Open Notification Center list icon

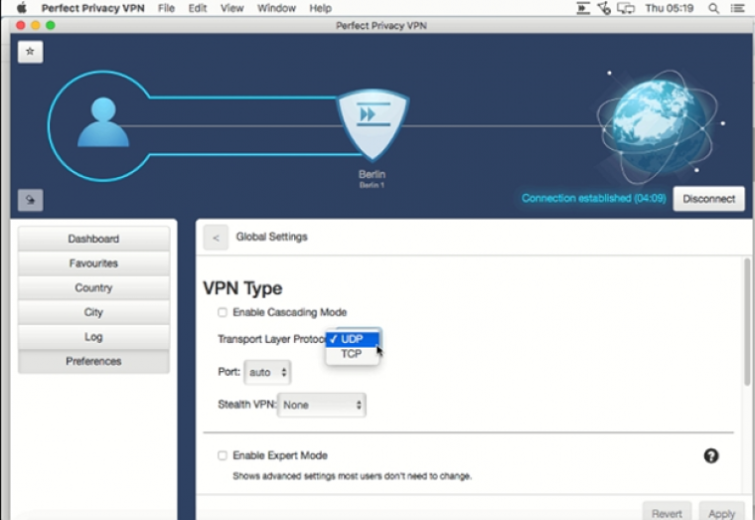click(737, 8)
